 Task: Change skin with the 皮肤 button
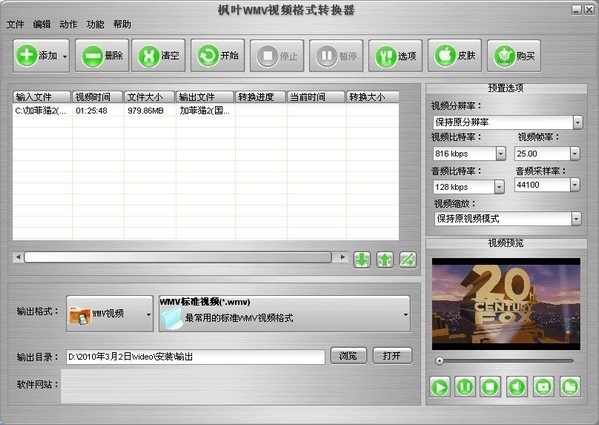(455, 56)
